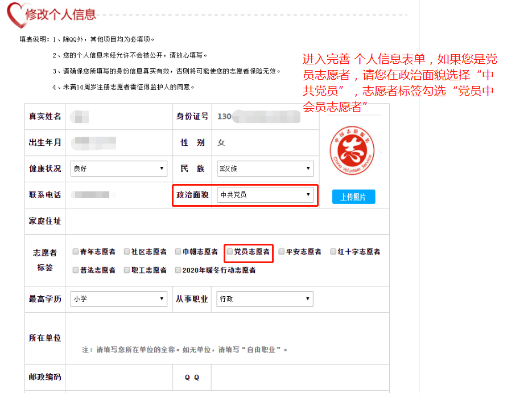
Task: Tick the 2020年暖冬行动志愿者 checkbox
Action: (178, 270)
